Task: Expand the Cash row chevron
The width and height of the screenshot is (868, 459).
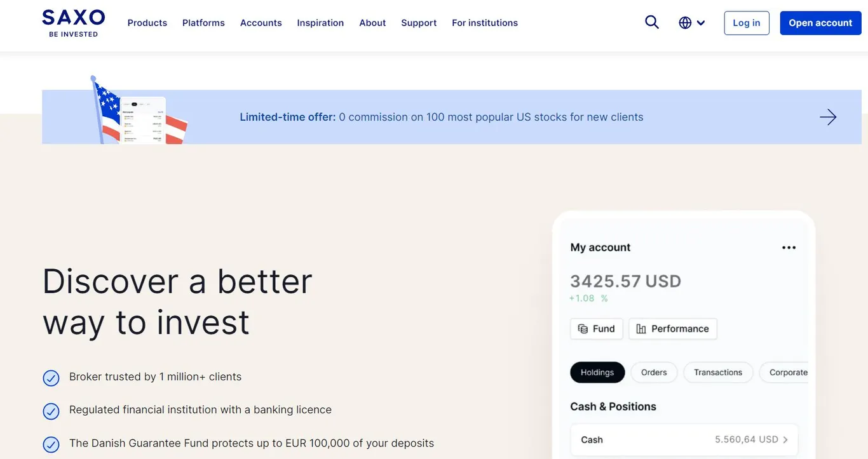Action: point(785,439)
